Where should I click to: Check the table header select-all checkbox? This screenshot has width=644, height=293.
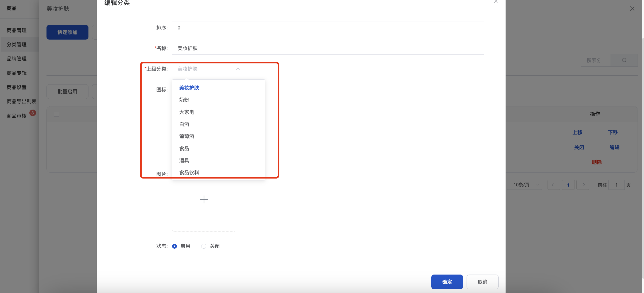56,114
